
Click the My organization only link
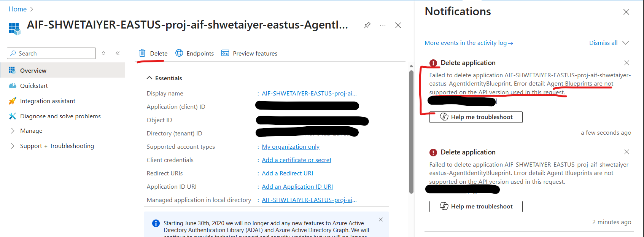pyautogui.click(x=291, y=146)
